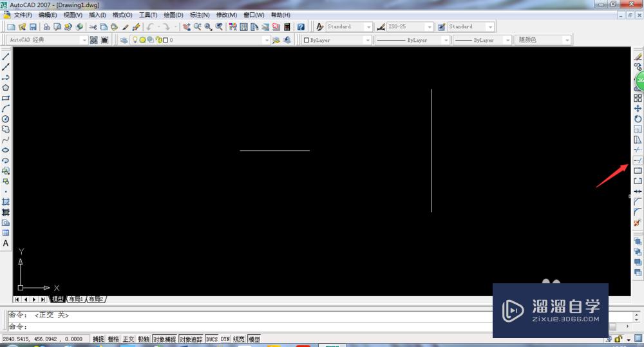Viewport: 644px width, 347px height.
Task: Open the Help question mark icon
Action: click(301, 26)
